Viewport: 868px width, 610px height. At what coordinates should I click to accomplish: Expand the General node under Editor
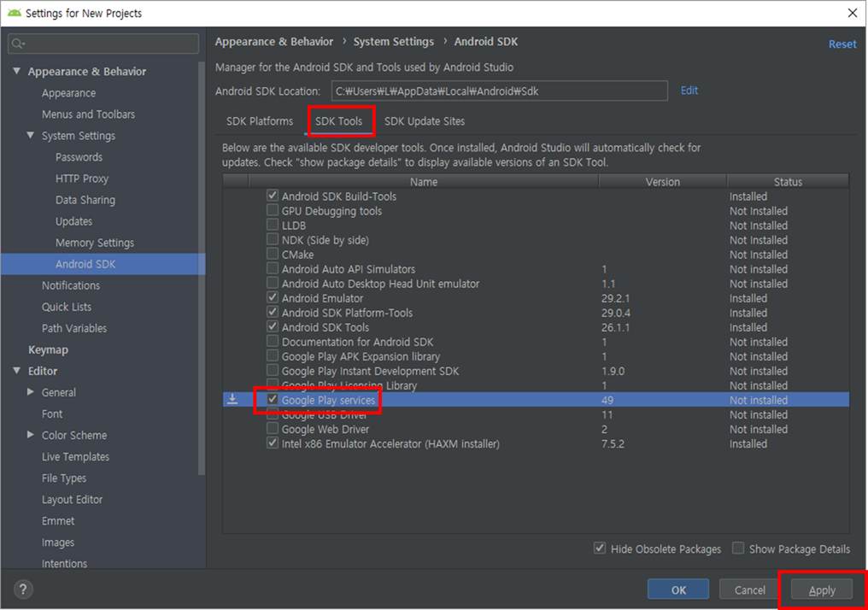coord(31,392)
